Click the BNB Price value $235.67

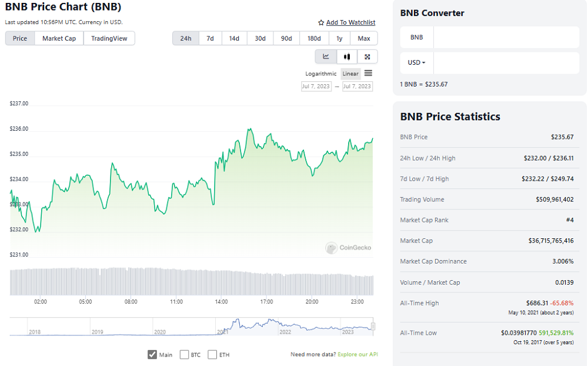point(562,137)
